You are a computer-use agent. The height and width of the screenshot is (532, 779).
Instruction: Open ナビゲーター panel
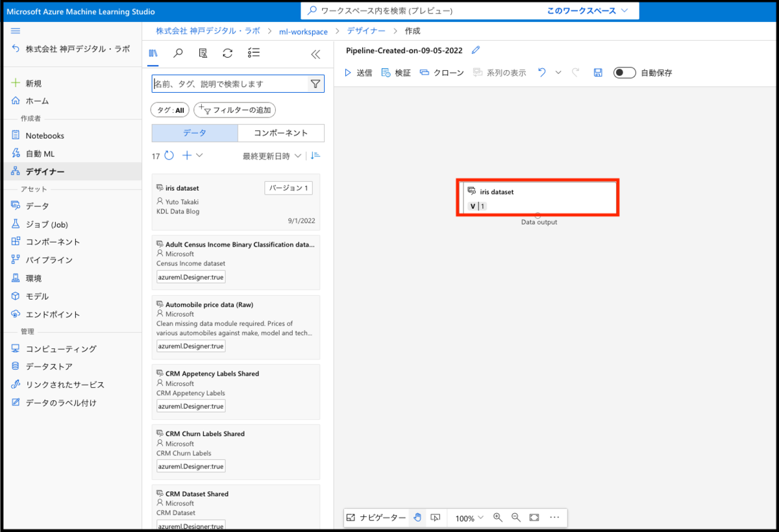tap(376, 518)
